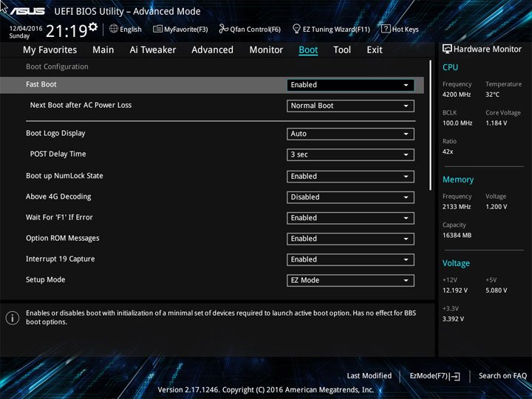Change Boot up NumLock State dropdown

point(350,177)
